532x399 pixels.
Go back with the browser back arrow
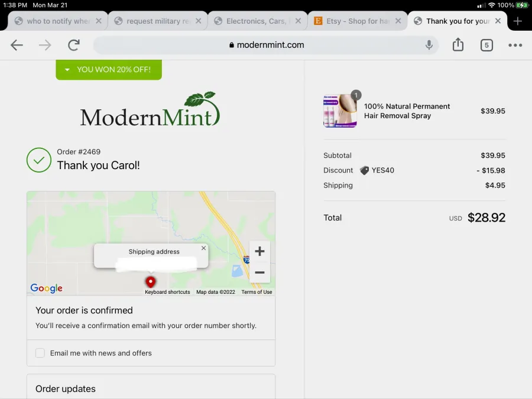coord(17,45)
